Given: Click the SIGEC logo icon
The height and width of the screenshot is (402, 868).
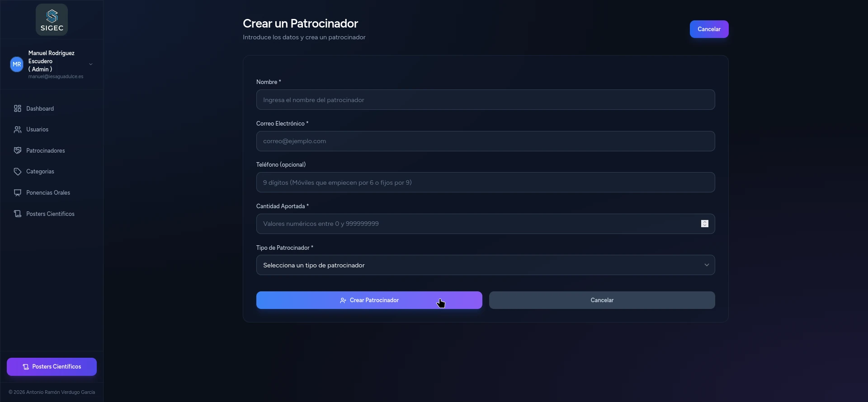Looking at the screenshot, I should 52,20.
